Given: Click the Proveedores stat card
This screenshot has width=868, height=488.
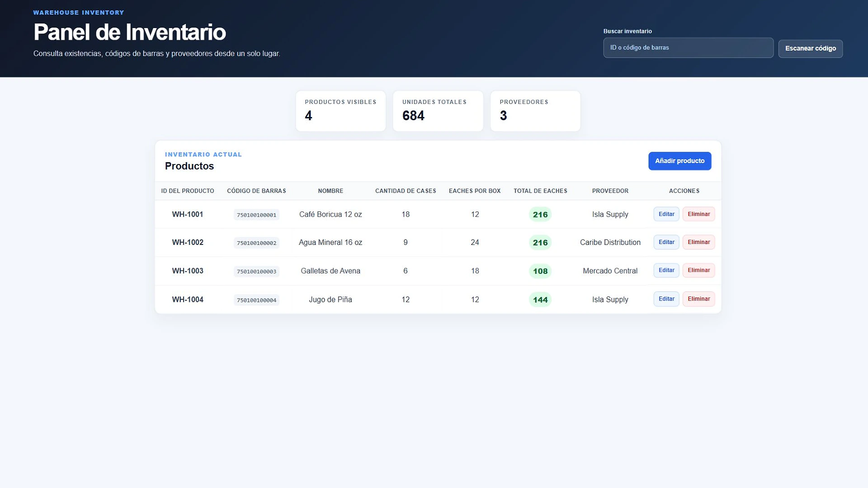Looking at the screenshot, I should [535, 111].
